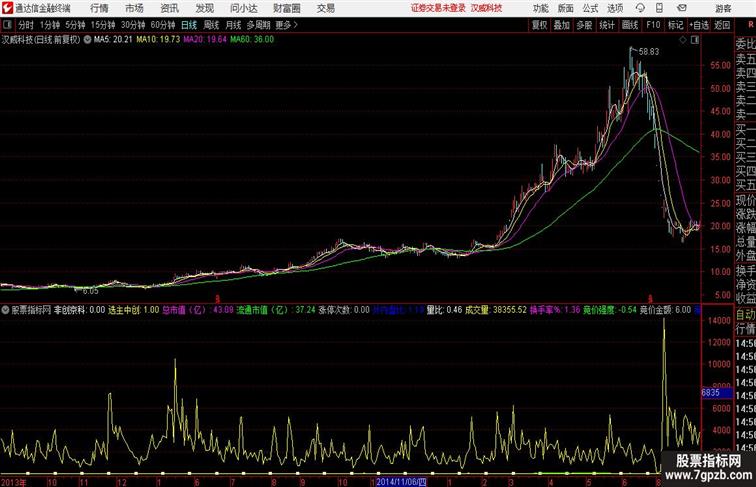Viewport: 756px width, 487px height.
Task: Click 证券交易未登录 login link
Action: coord(438,8)
